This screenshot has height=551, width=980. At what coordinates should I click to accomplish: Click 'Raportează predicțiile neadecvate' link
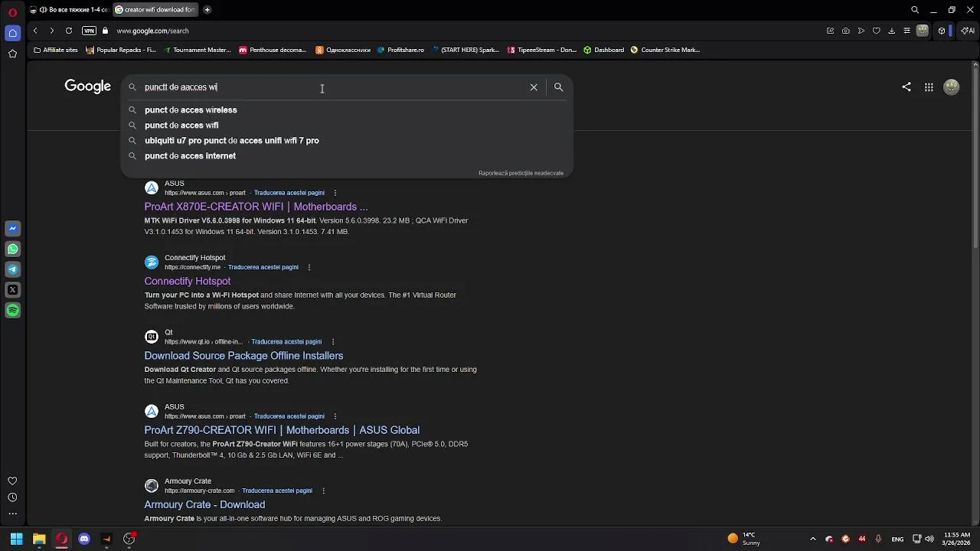coord(521,173)
